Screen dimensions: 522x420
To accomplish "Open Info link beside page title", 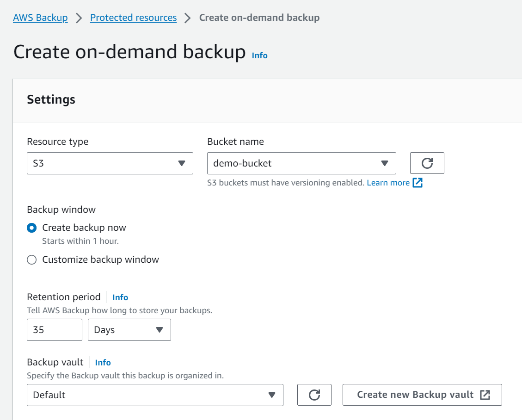I will (x=259, y=56).
